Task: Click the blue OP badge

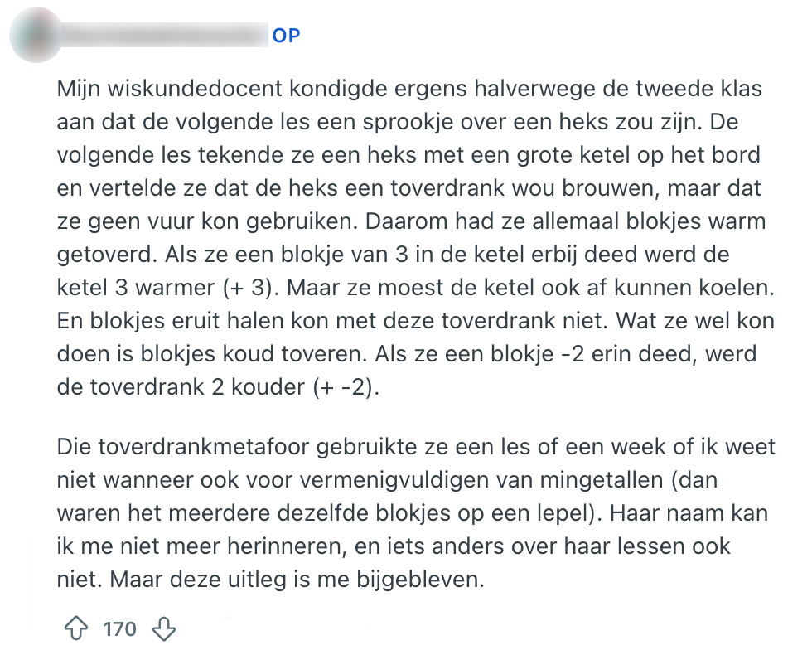Action: [286, 36]
